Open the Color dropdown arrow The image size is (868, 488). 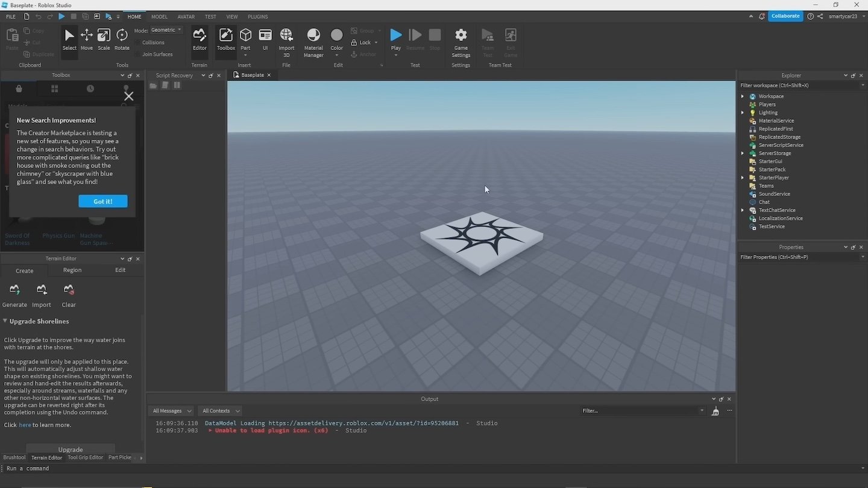tap(337, 55)
